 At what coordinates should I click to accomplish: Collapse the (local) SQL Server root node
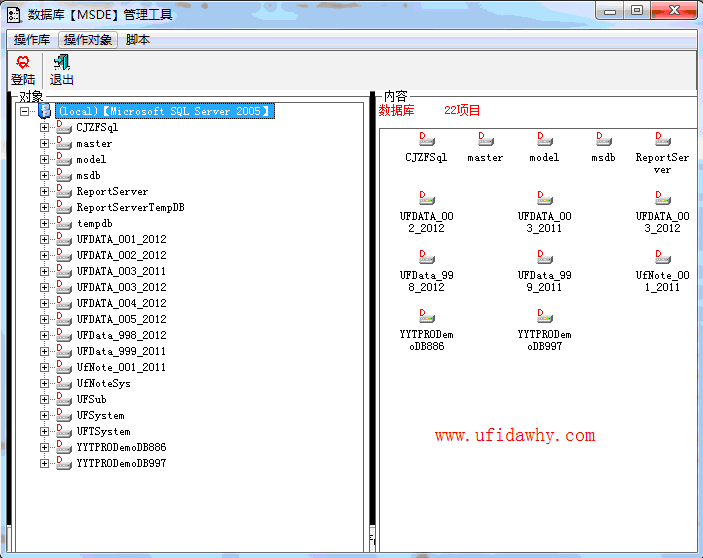[x=25, y=112]
